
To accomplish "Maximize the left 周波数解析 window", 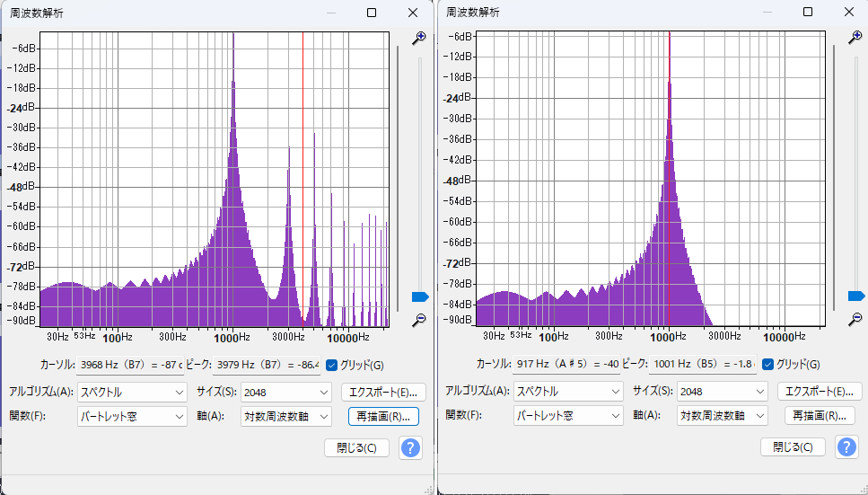I will (x=372, y=13).
